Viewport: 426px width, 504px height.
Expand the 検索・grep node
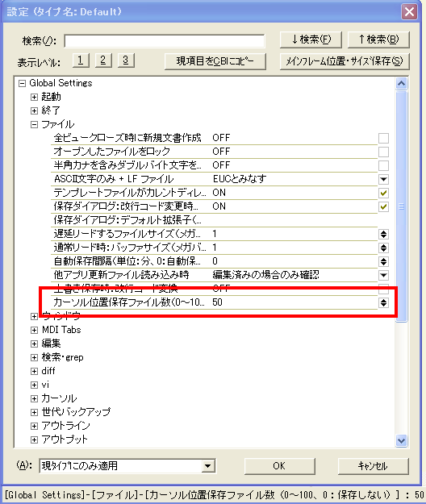(34, 357)
